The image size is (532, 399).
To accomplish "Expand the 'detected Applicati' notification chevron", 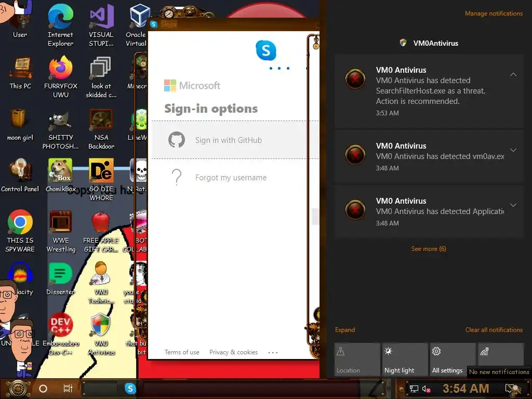I will (513, 205).
